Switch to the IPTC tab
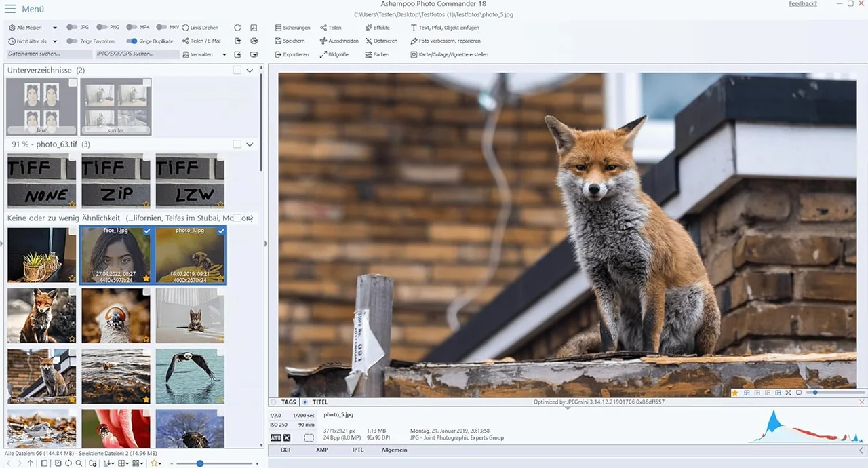The height and width of the screenshot is (468, 868). click(357, 450)
